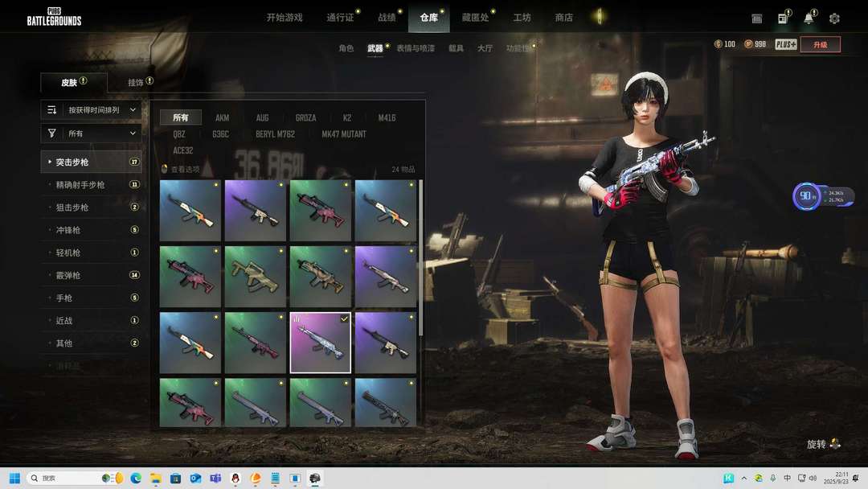868x489 pixels.
Task: Click the G-Coin balance showing 100
Action: point(725,44)
